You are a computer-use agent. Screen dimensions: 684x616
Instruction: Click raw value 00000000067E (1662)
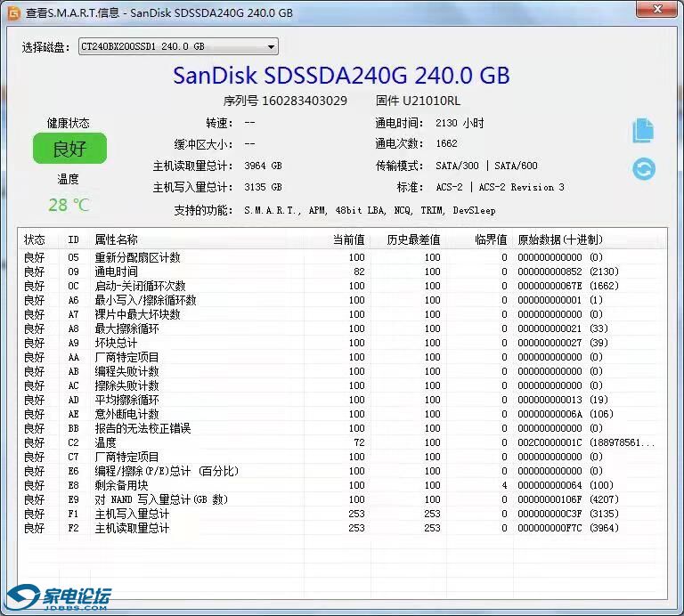pyautogui.click(x=568, y=286)
